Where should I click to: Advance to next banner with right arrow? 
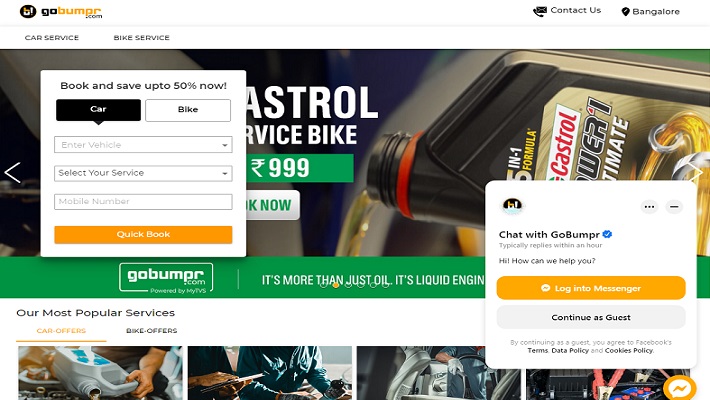696,173
